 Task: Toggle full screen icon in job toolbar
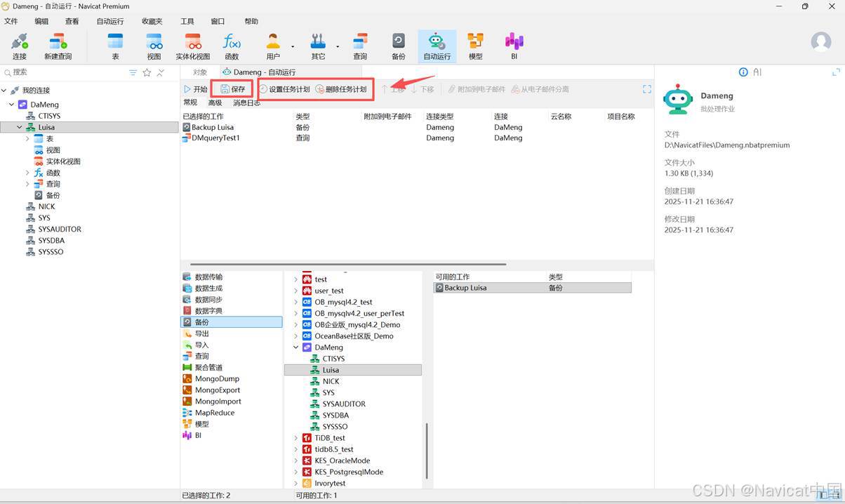pos(647,89)
